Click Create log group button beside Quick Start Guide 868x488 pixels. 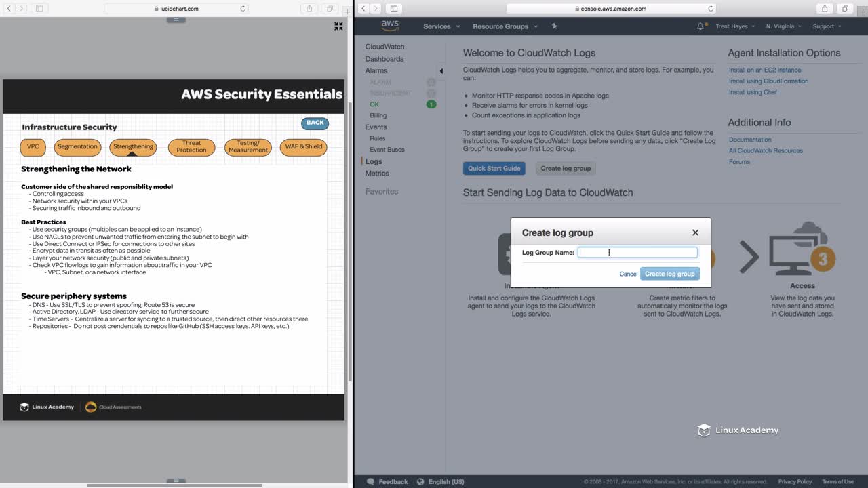point(566,168)
